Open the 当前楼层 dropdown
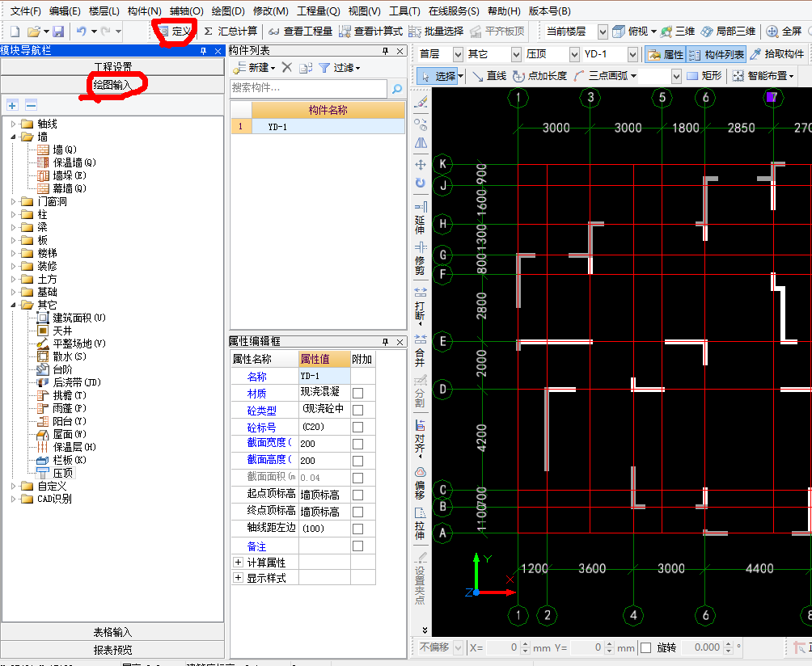 [x=603, y=32]
